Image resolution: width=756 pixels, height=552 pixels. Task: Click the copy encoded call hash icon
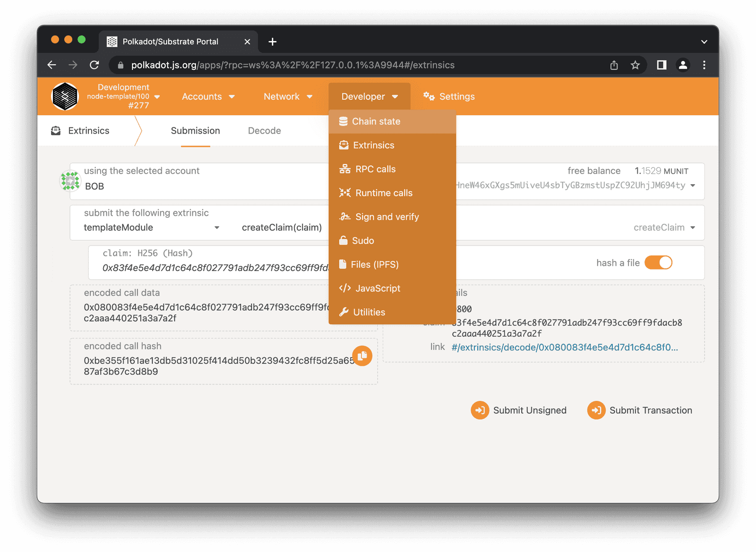click(x=362, y=356)
